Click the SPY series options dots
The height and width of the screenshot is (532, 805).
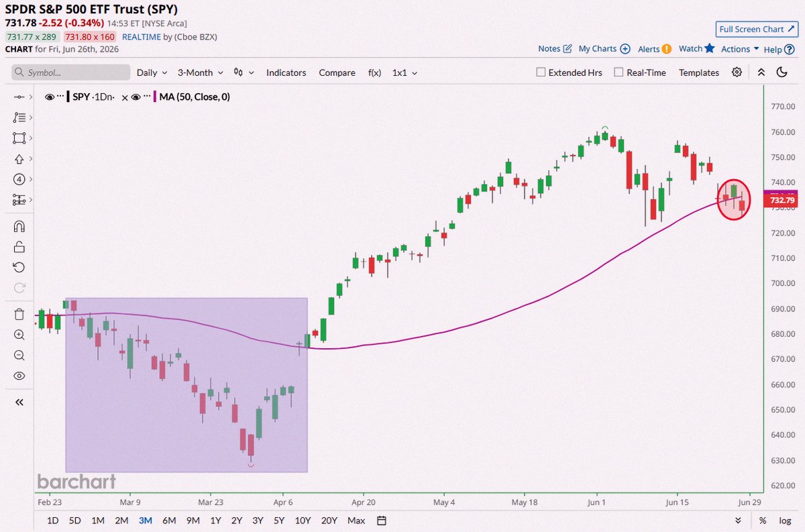tap(61, 97)
